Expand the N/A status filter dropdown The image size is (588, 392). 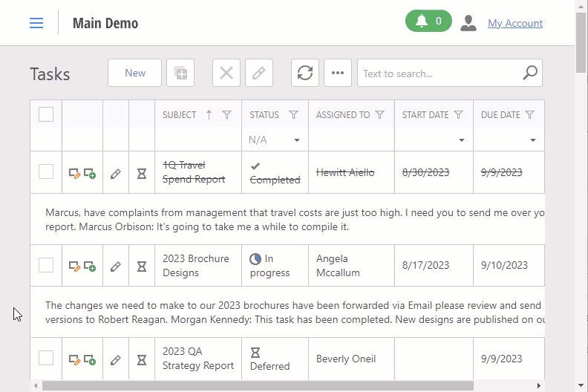[x=297, y=140]
